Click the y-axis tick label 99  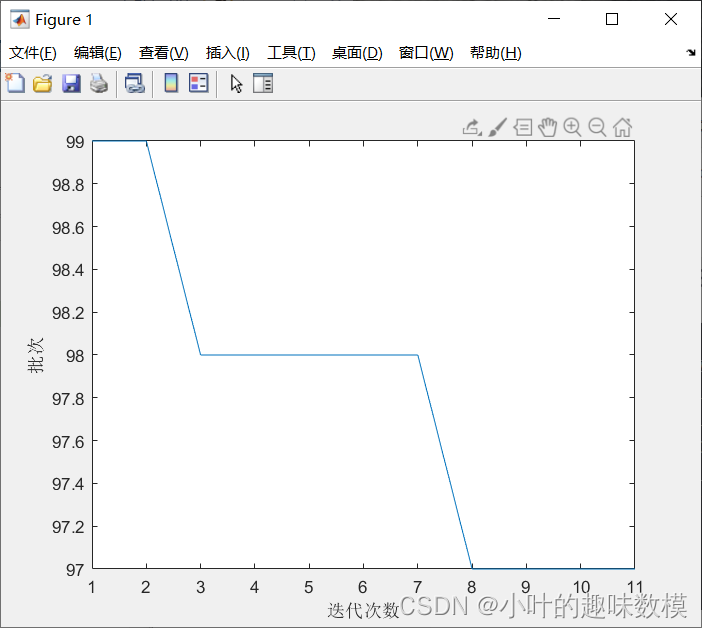[75, 142]
